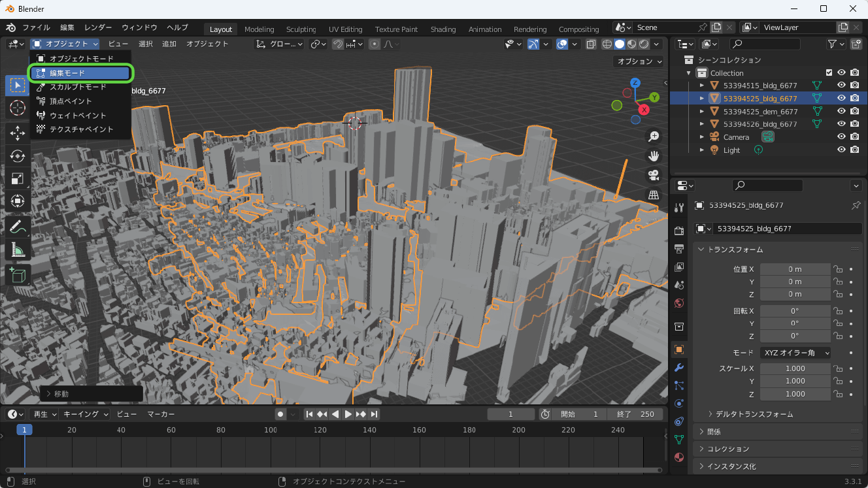The height and width of the screenshot is (488, 868).
Task: Open the World properties globe icon
Action: (x=678, y=303)
